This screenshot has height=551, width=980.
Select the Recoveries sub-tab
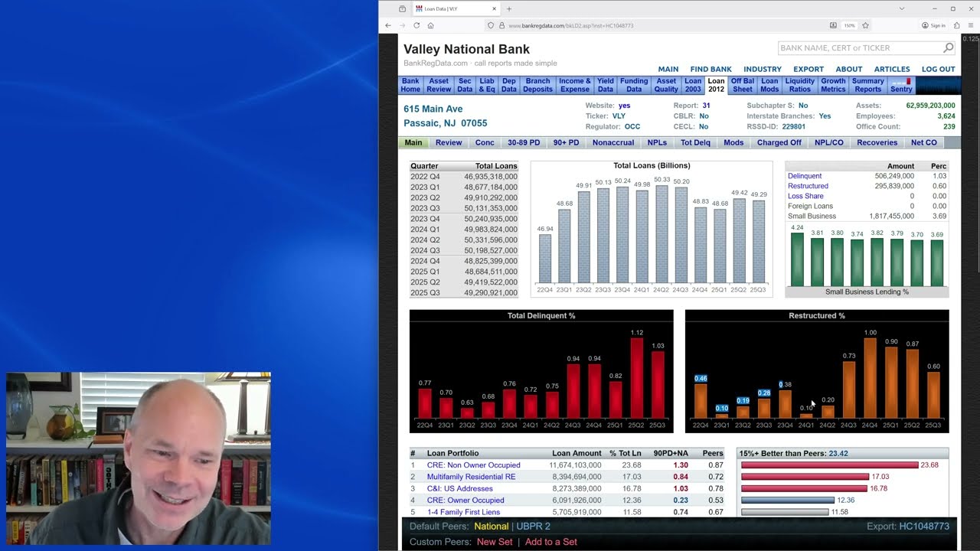click(877, 142)
